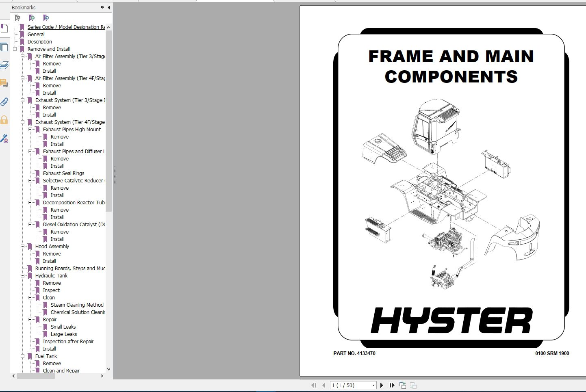Image resolution: width=586 pixels, height=392 pixels.
Task: Click the double-arrow expand panel button
Action: point(102,7)
